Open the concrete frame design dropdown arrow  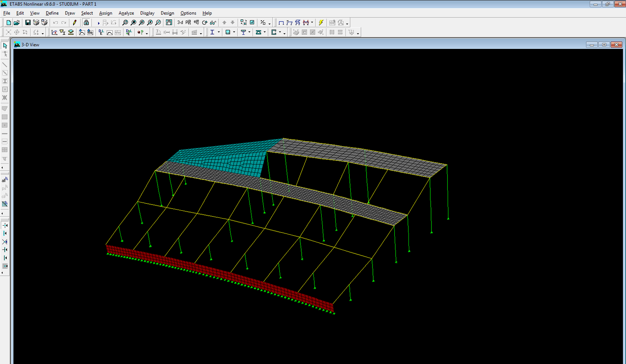tap(234, 32)
